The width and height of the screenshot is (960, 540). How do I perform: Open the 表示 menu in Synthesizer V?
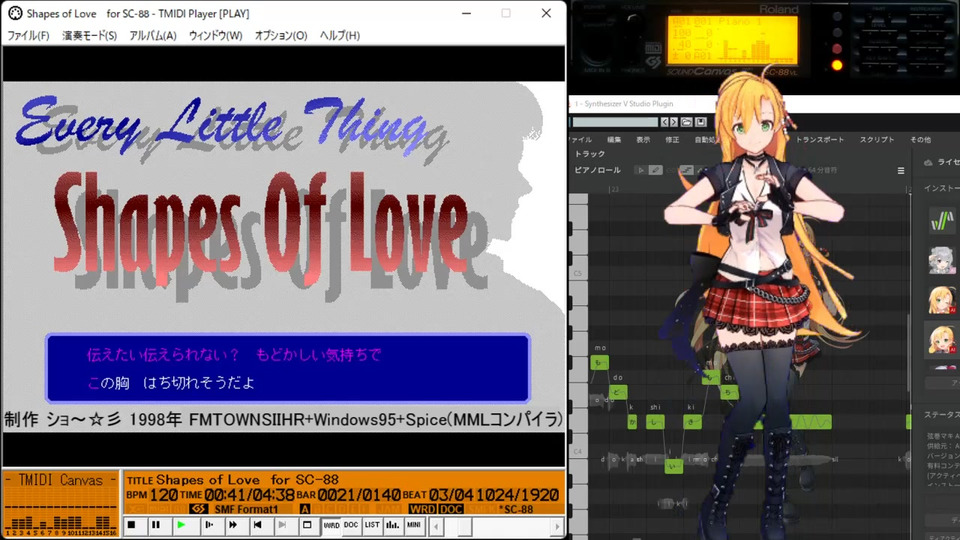(x=643, y=140)
